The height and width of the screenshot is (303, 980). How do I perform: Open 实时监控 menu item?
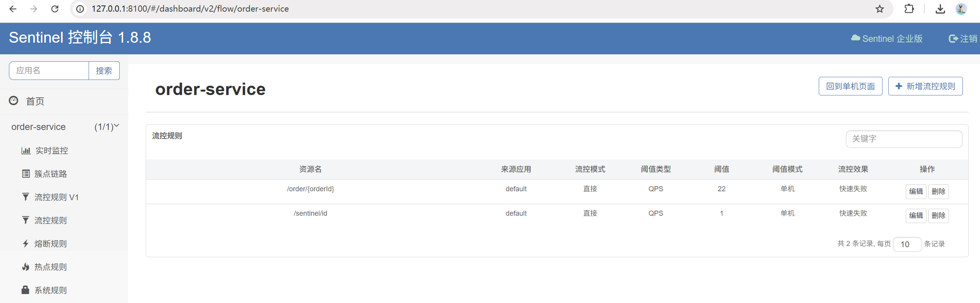tap(52, 151)
